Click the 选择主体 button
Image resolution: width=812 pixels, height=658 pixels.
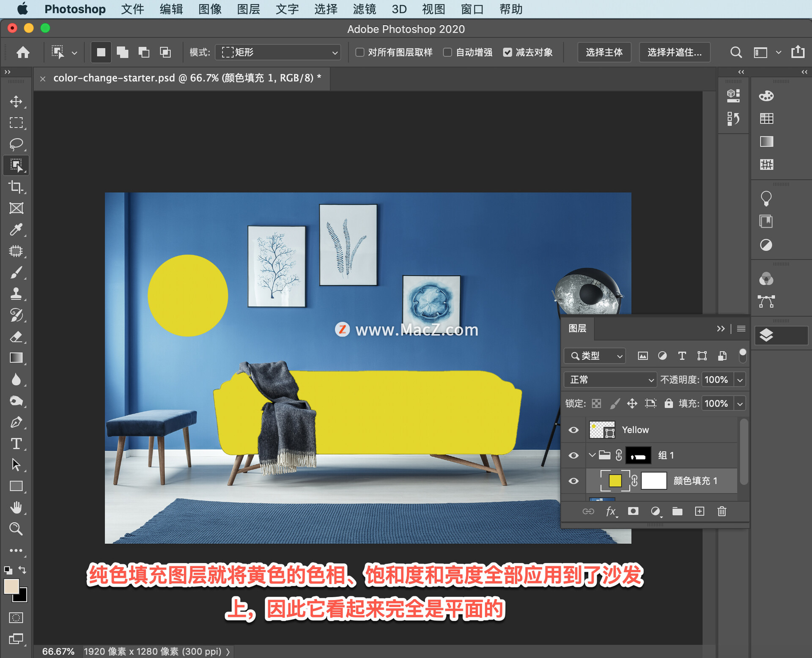click(x=604, y=52)
